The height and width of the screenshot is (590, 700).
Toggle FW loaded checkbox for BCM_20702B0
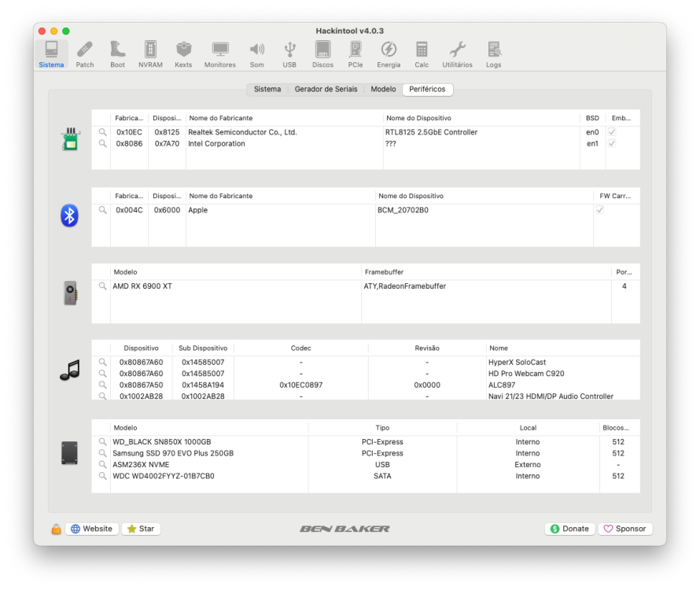(600, 210)
